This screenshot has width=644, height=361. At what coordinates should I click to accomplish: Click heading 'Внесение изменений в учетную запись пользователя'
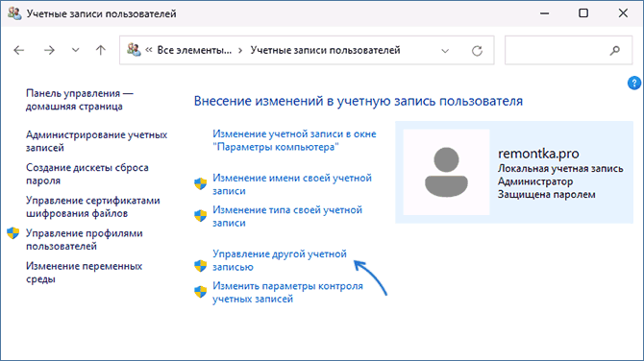(x=359, y=101)
